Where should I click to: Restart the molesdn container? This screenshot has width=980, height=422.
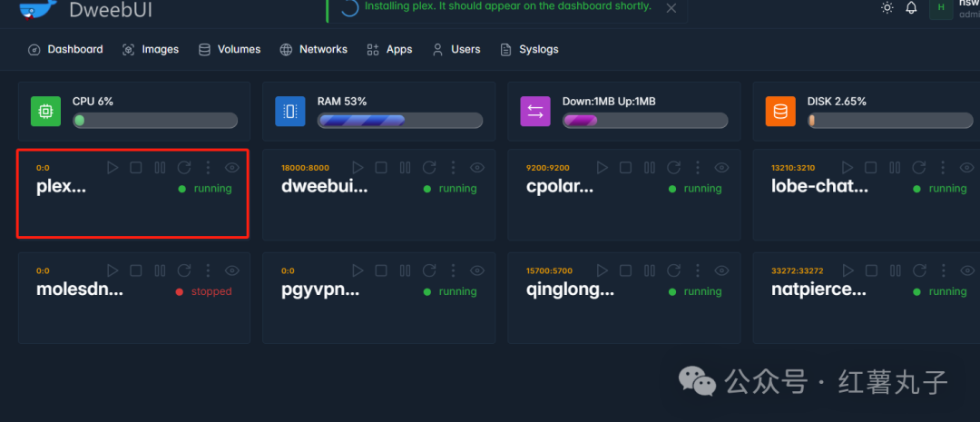[x=183, y=270]
